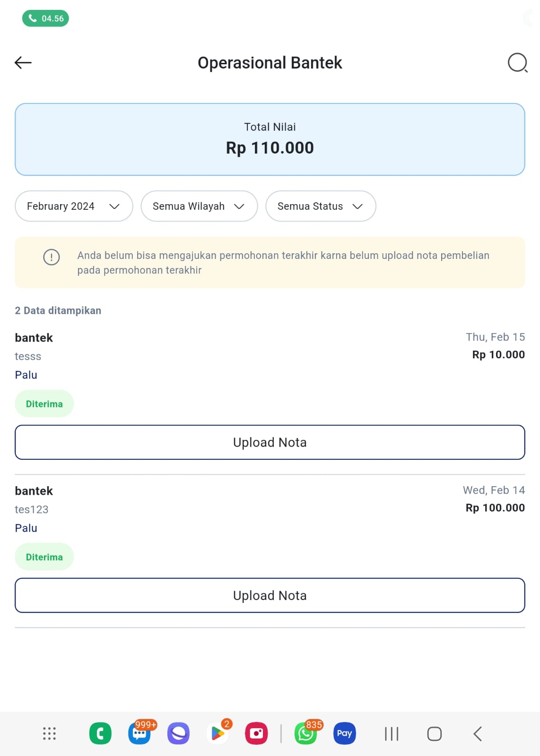Open the recent apps navigation button
The image size is (540, 756).
coord(392,734)
